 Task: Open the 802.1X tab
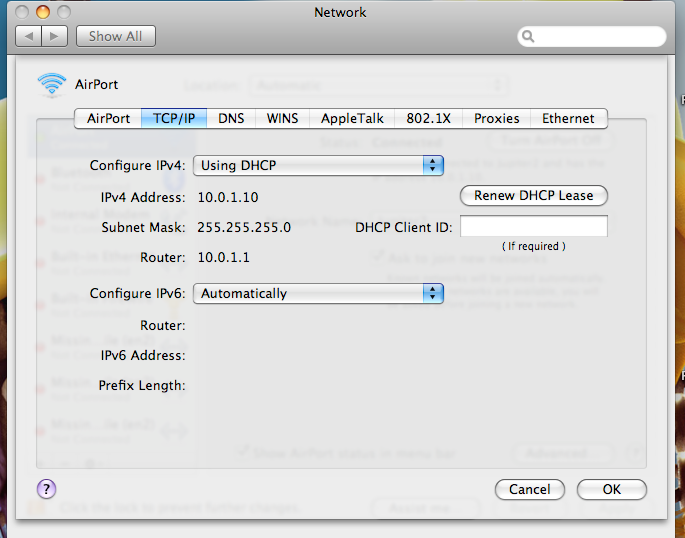[428, 118]
